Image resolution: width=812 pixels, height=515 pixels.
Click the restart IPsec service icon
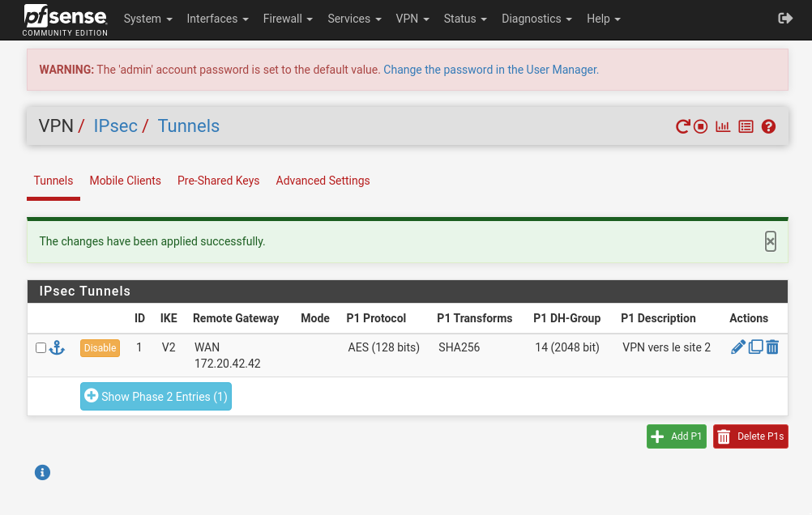click(683, 126)
